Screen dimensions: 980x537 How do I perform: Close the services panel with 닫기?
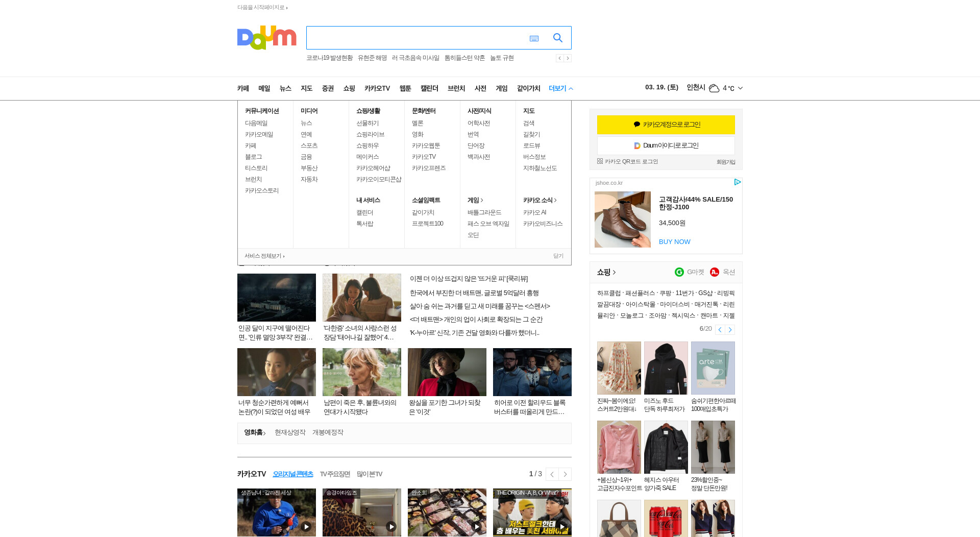click(x=558, y=256)
